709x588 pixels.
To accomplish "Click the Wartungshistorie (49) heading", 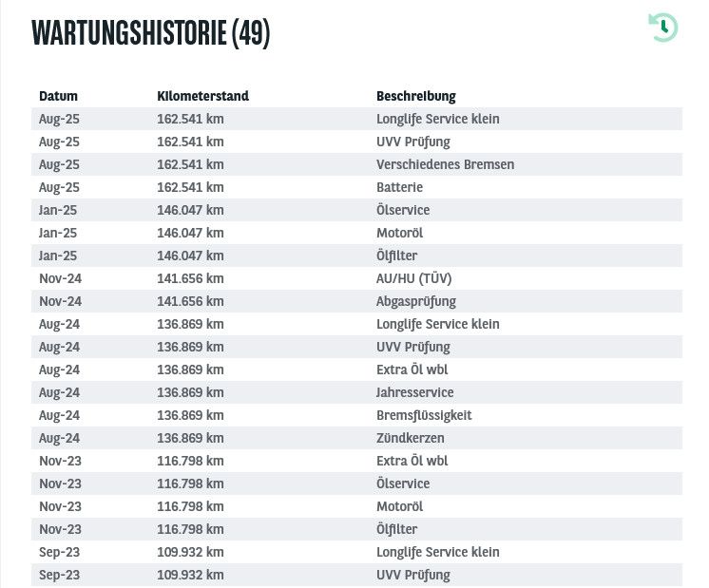I will [151, 33].
